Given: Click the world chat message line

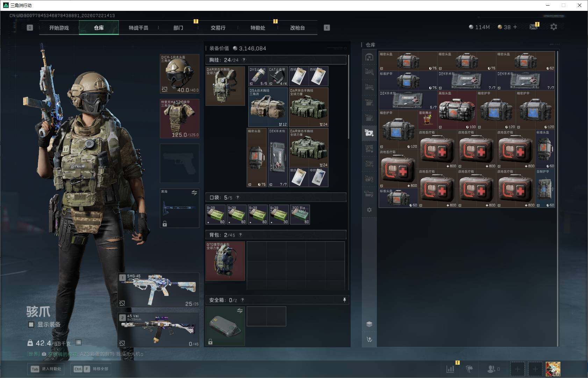Looking at the screenshot, I should tap(85, 354).
